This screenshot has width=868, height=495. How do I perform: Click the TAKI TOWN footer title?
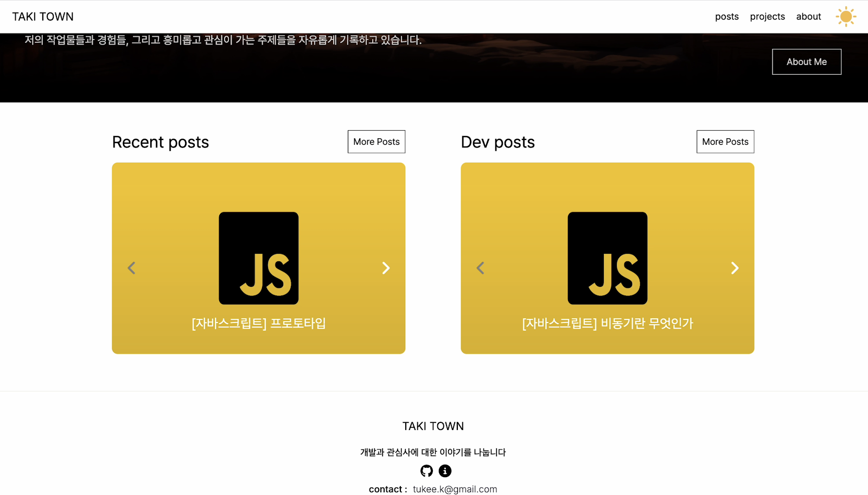coord(433,426)
